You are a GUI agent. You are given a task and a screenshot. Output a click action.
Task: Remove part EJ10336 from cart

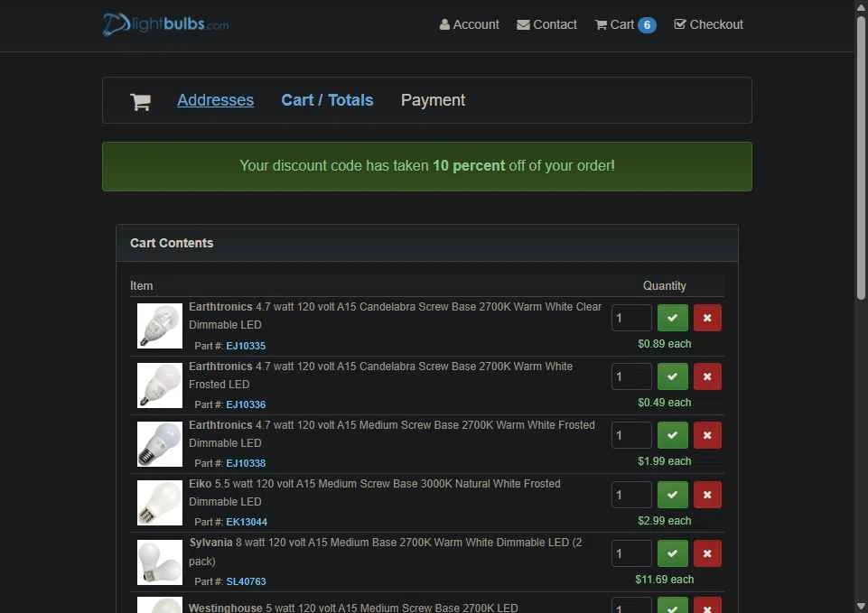click(x=707, y=376)
